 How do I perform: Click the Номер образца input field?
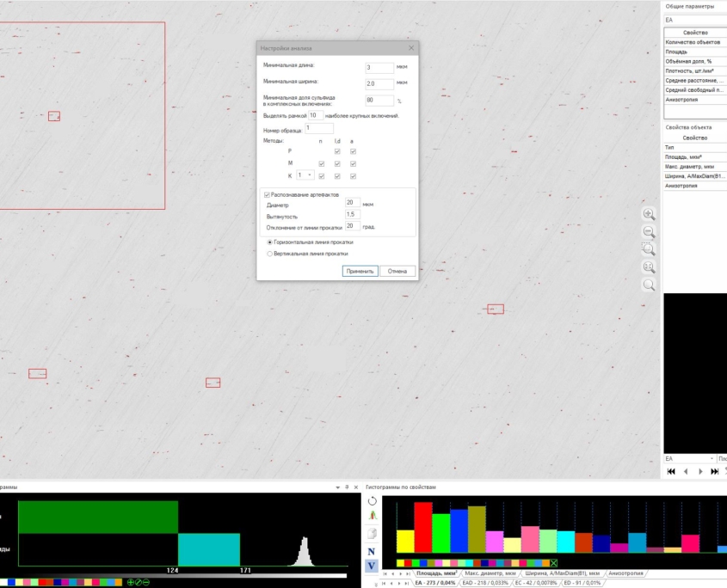click(x=319, y=128)
